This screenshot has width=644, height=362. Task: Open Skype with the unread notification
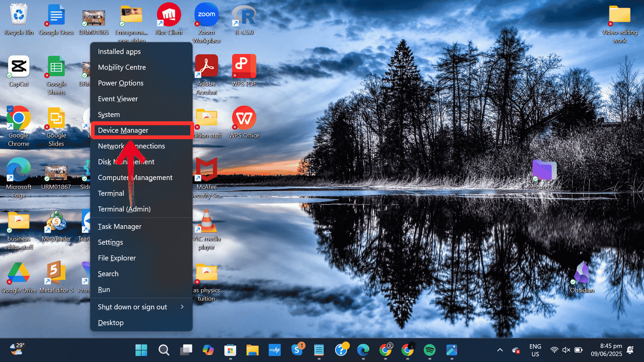coord(297,350)
